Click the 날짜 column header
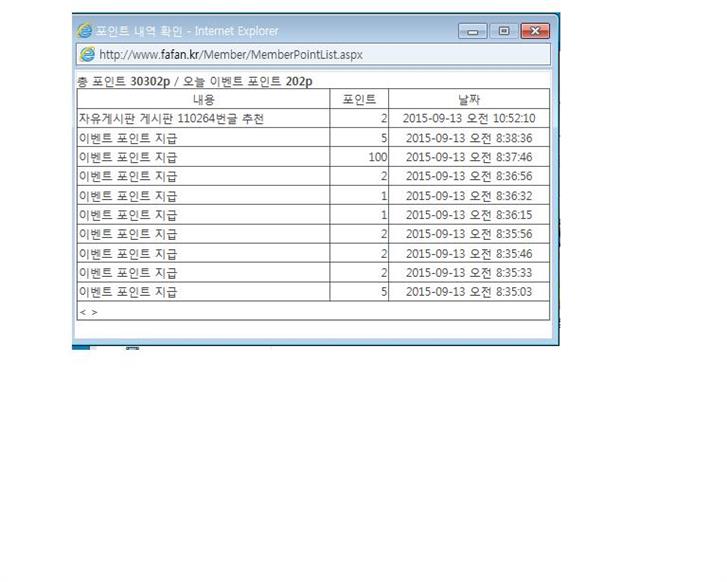 pyautogui.click(x=469, y=99)
